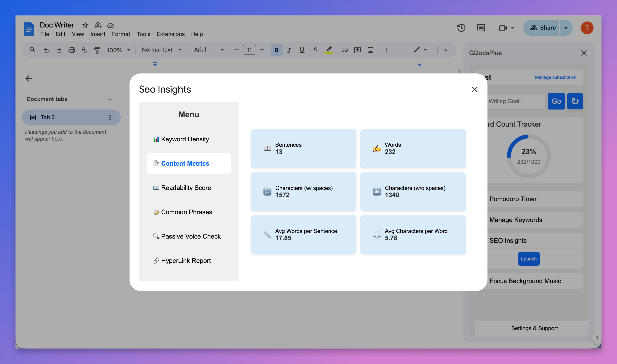Insert link using toolbar icon

click(x=345, y=50)
